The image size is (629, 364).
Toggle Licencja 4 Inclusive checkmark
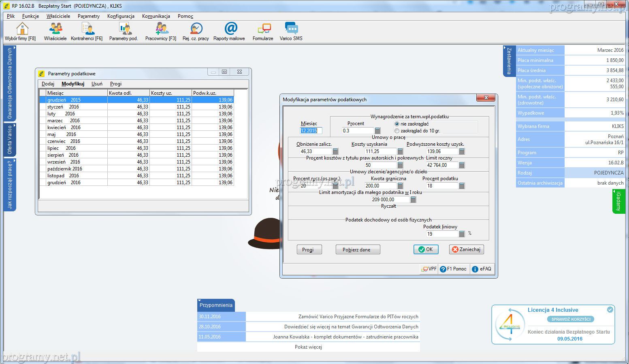(610, 310)
